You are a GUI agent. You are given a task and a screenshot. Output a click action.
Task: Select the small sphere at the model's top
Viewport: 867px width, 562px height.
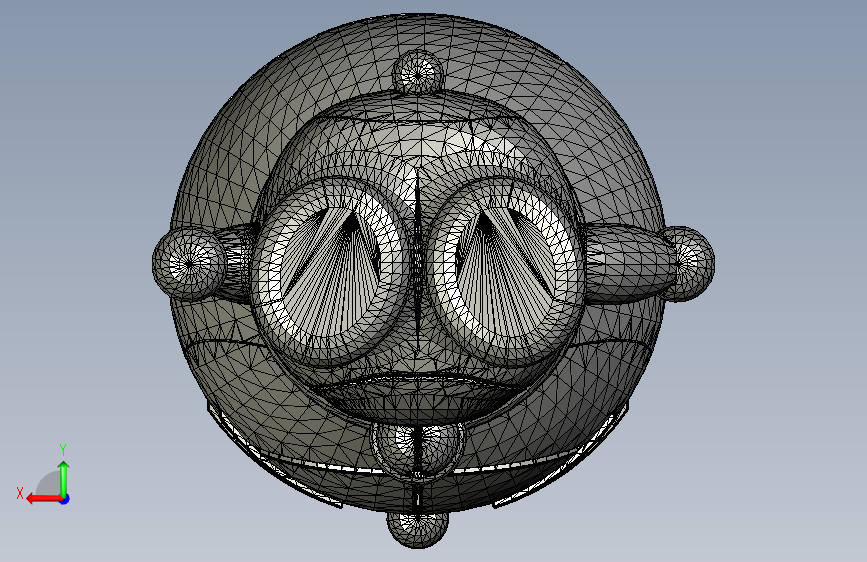pos(418,71)
